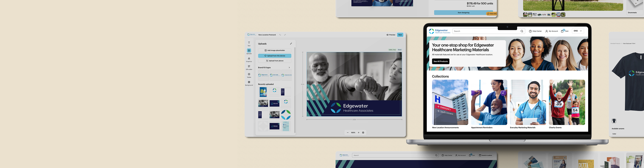
Task: Collapse the Uploads panel
Action: click(x=291, y=43)
